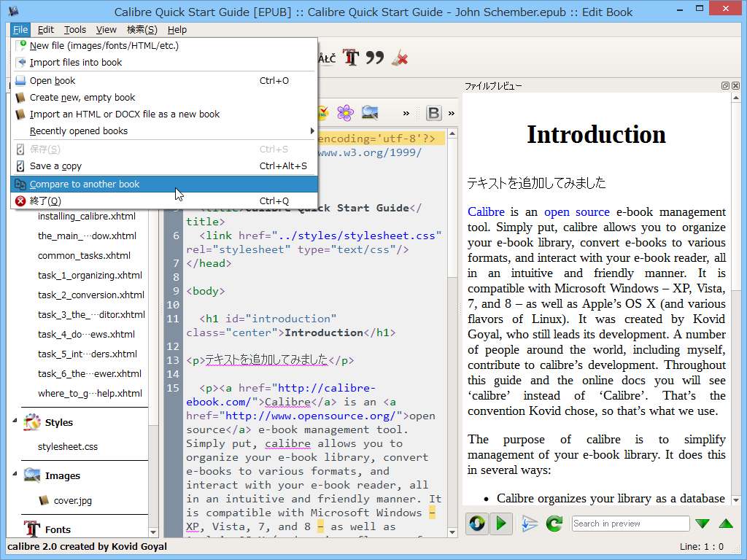
Task: Click the open source link in preview
Action: [577, 212]
